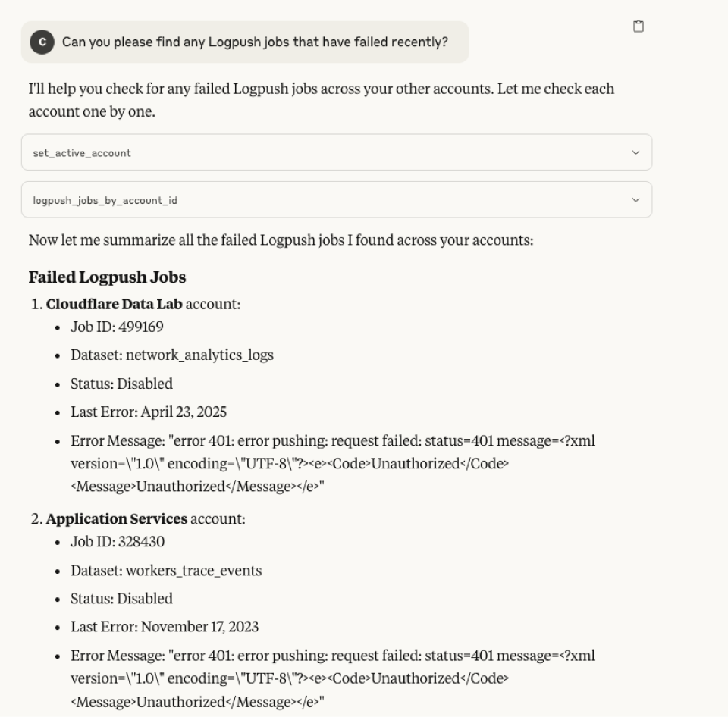Screen dimensions: 728x717
Task: Click the Last Error November 17, 2023 line
Action: (x=165, y=627)
